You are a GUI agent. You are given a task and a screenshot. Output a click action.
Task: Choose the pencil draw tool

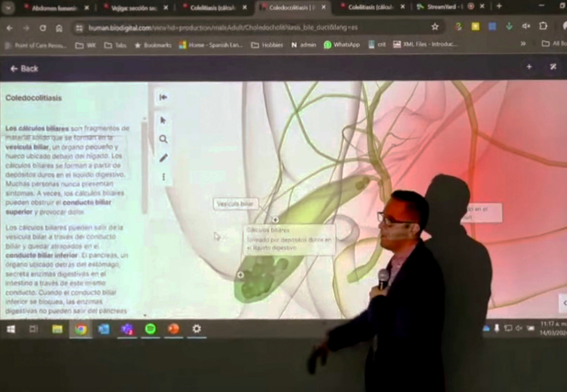click(163, 158)
